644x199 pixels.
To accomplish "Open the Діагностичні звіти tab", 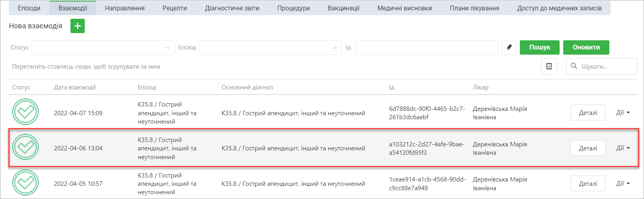I will 232,8.
